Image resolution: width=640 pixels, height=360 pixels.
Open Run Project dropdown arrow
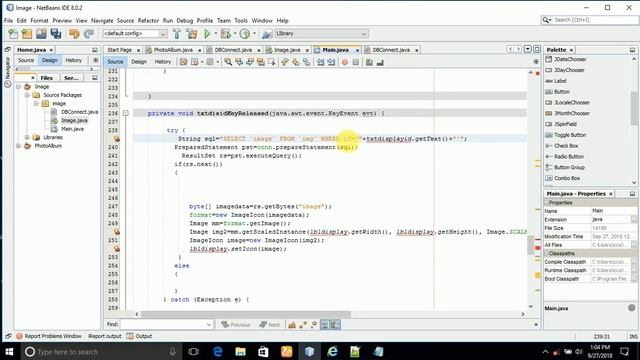[216, 33]
